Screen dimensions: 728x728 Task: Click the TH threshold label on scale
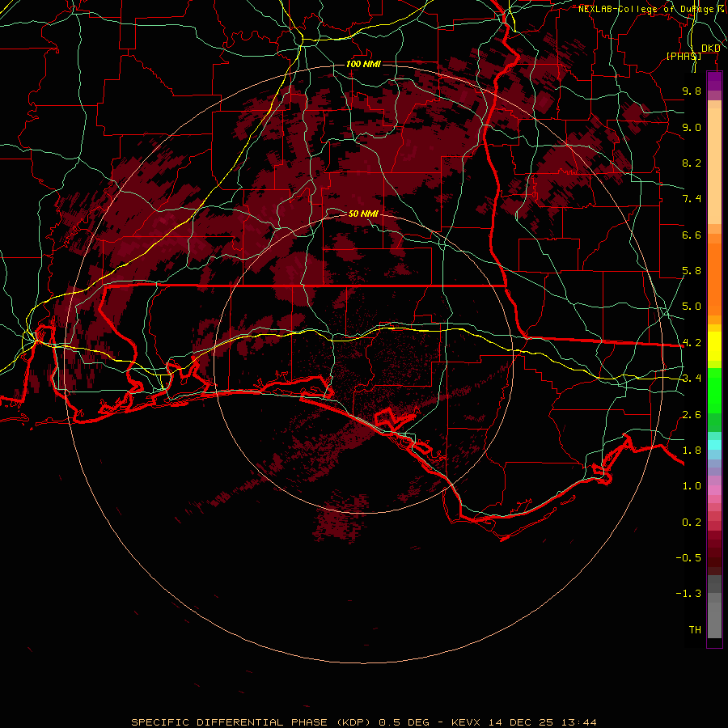(x=695, y=630)
